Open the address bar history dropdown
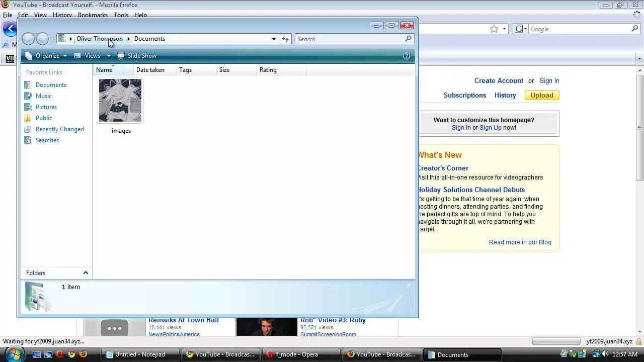 pos(274,39)
